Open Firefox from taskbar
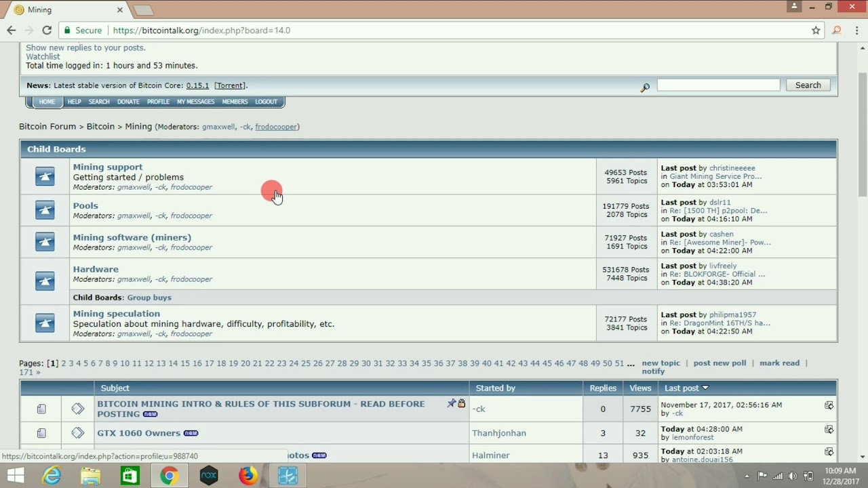Screen dimensions: 868x488 pos(248,476)
